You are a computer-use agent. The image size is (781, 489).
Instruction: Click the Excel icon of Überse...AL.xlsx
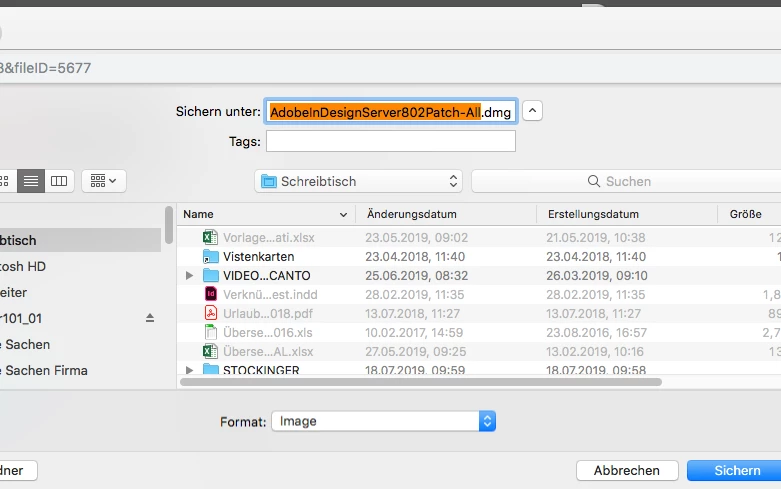pos(211,351)
